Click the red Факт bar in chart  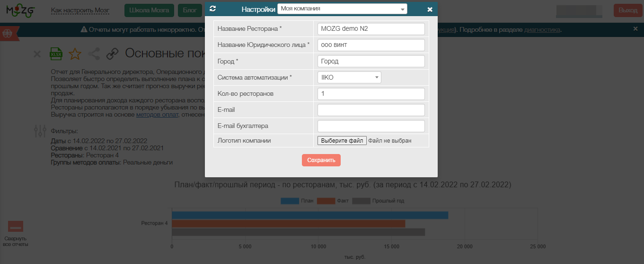click(289, 224)
